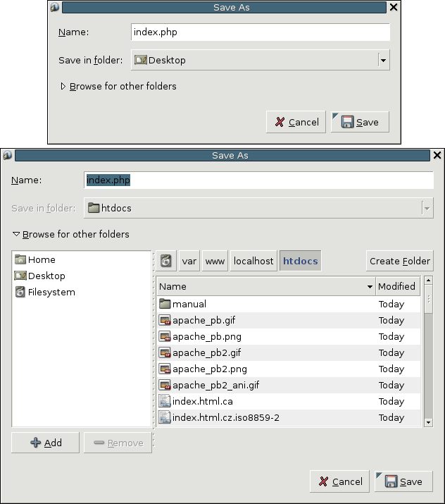445x504 pixels.
Task: Click the apache_pb.gif file icon
Action: [x=165, y=320]
